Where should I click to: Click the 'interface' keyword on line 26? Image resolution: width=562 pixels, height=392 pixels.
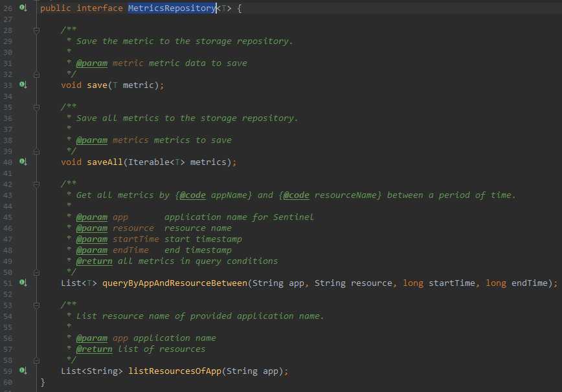(x=100, y=8)
